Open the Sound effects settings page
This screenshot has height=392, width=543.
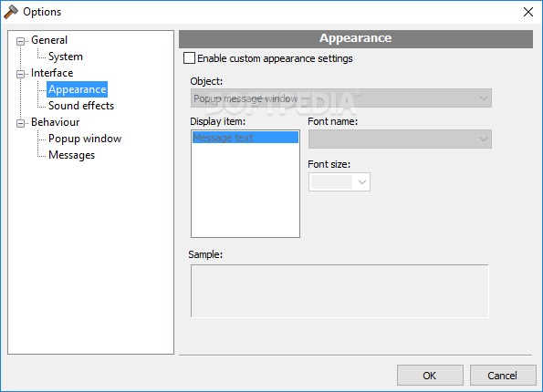[x=81, y=106]
